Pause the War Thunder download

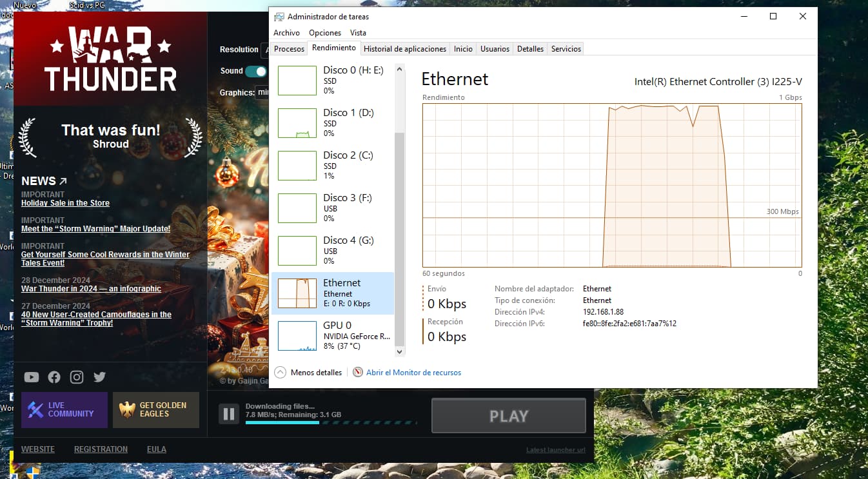coord(228,414)
